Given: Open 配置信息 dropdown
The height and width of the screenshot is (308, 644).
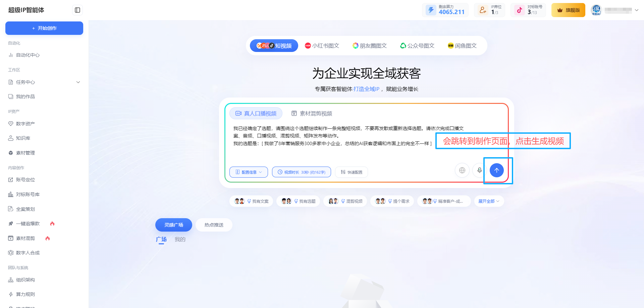Looking at the screenshot, I should point(249,172).
